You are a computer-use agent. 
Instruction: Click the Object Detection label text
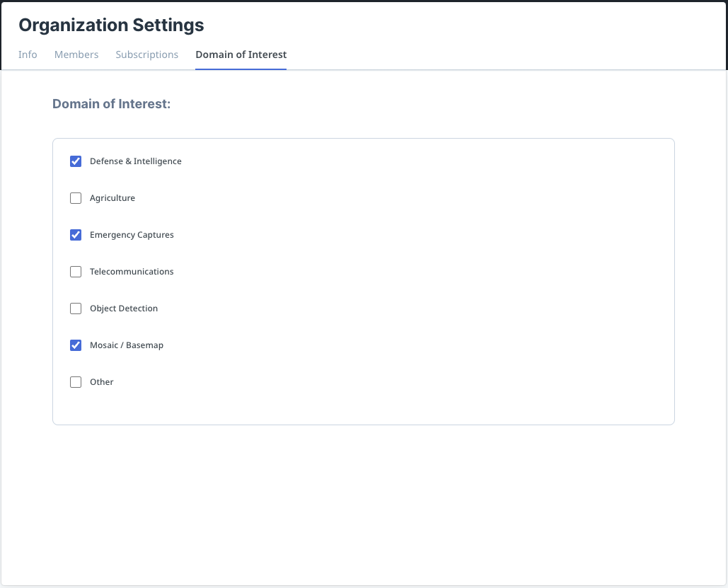tap(124, 309)
